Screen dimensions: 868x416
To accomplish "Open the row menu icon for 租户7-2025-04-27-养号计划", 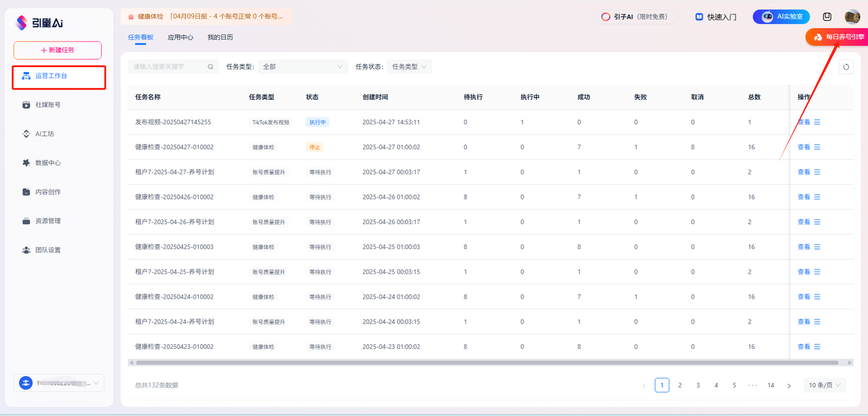I will coord(817,172).
